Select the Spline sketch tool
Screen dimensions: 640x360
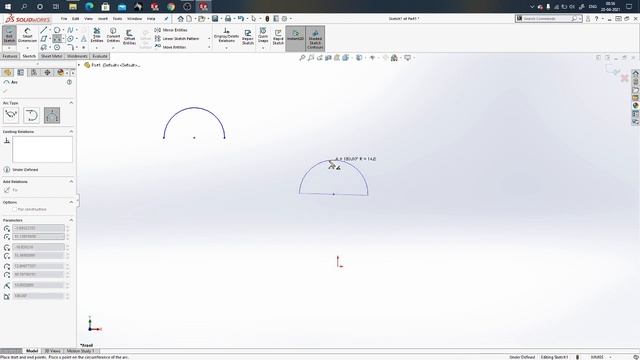coord(70,30)
